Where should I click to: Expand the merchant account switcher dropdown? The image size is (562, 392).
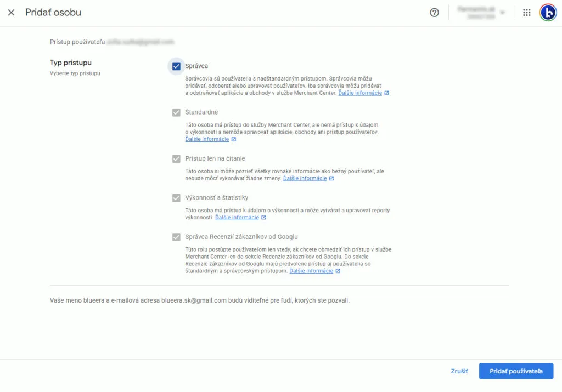point(502,13)
